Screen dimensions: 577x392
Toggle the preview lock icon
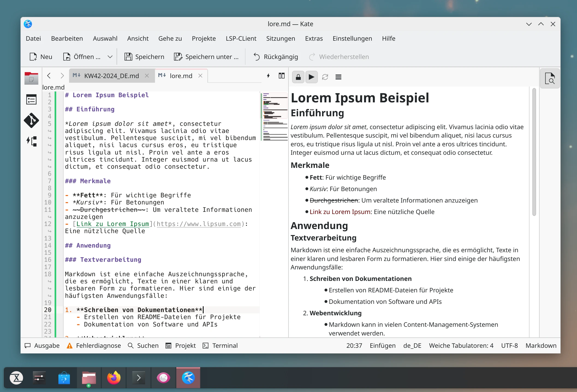pyautogui.click(x=298, y=77)
